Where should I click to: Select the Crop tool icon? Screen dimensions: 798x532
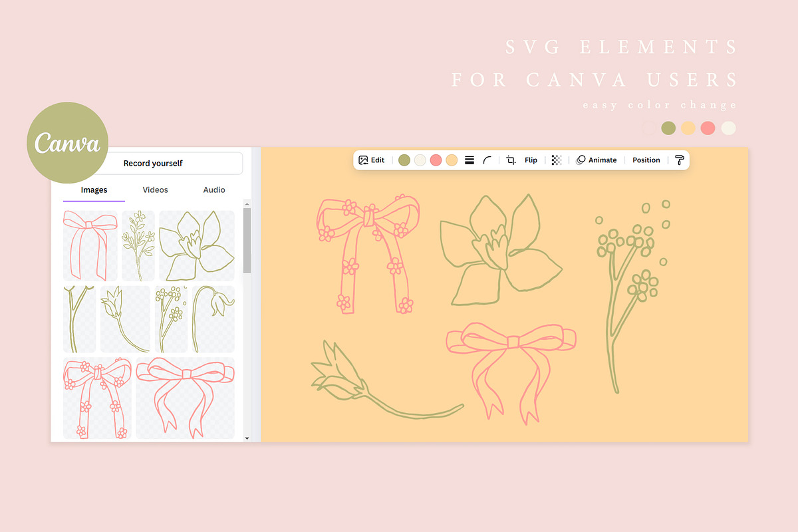point(511,160)
